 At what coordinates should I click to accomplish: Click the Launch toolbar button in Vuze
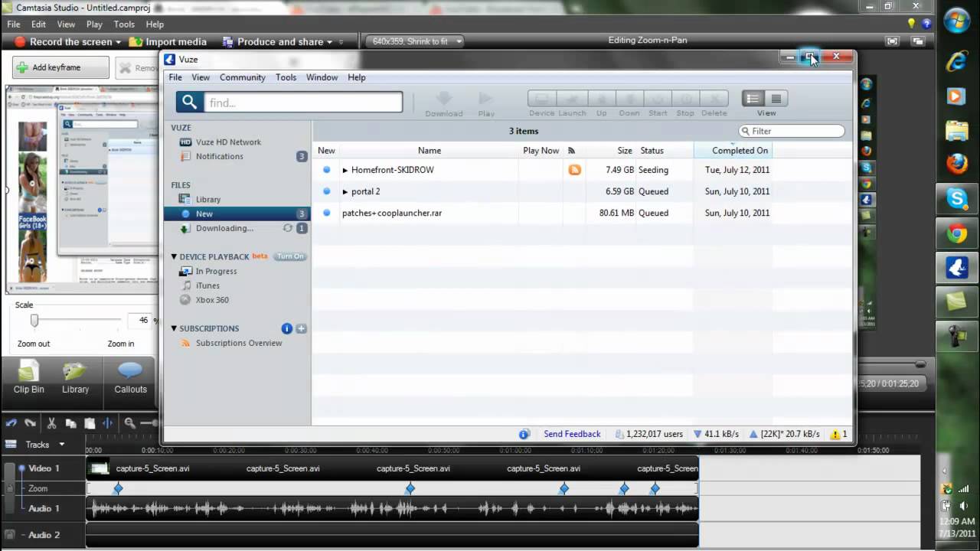tap(571, 99)
